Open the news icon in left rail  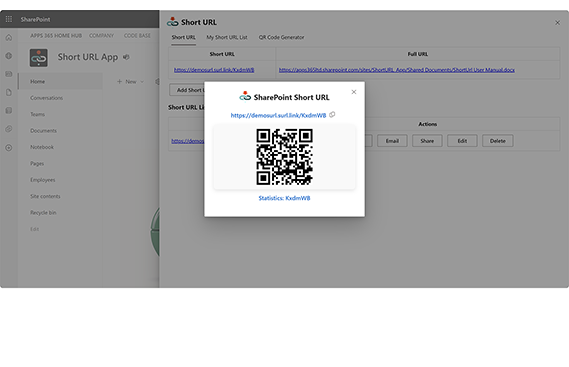pyautogui.click(x=9, y=74)
